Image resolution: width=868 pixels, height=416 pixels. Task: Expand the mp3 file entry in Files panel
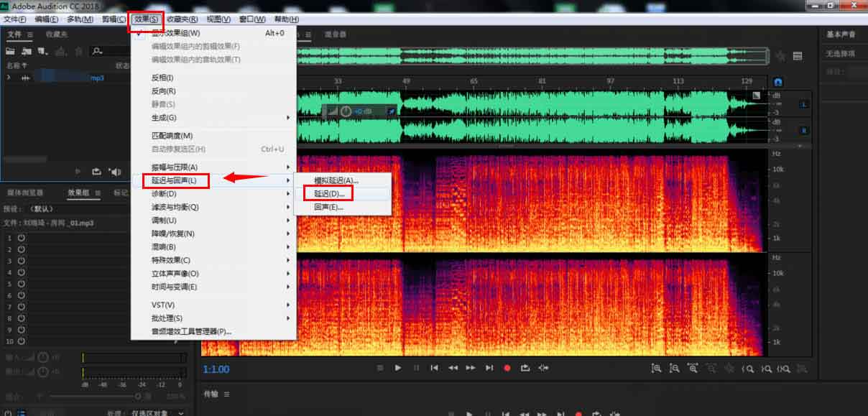(x=9, y=78)
